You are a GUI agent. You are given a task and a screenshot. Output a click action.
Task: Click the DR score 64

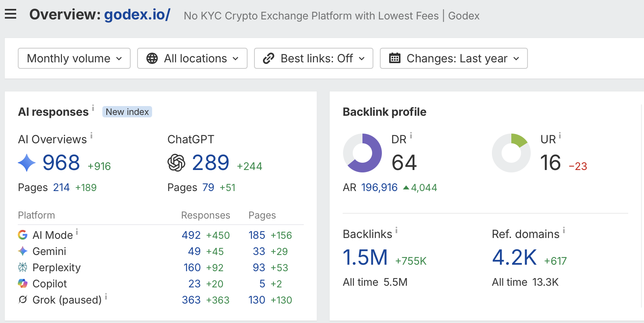pos(404,163)
